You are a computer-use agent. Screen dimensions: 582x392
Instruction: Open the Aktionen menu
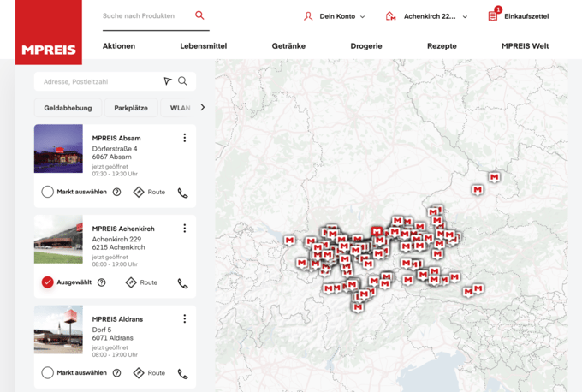119,46
